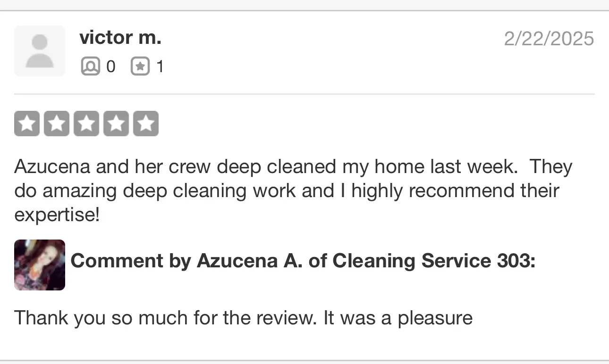The image size is (609, 364).
Task: Select the first rating star
Action: (x=27, y=124)
